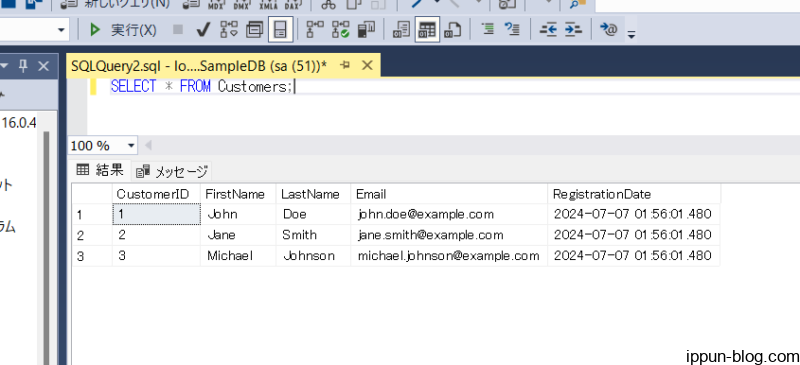The width and height of the screenshot is (800, 365).
Task: Comment out the selected lines
Action: [488, 30]
